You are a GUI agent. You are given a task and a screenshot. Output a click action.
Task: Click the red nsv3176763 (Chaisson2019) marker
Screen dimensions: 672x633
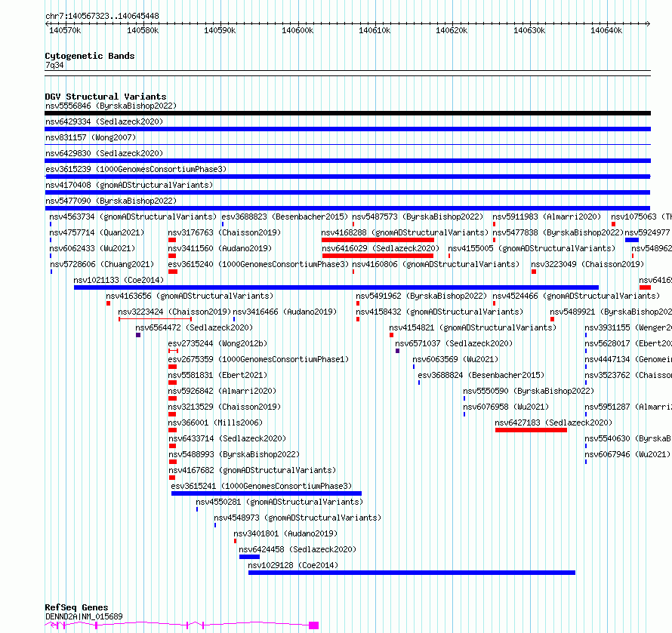172,240
